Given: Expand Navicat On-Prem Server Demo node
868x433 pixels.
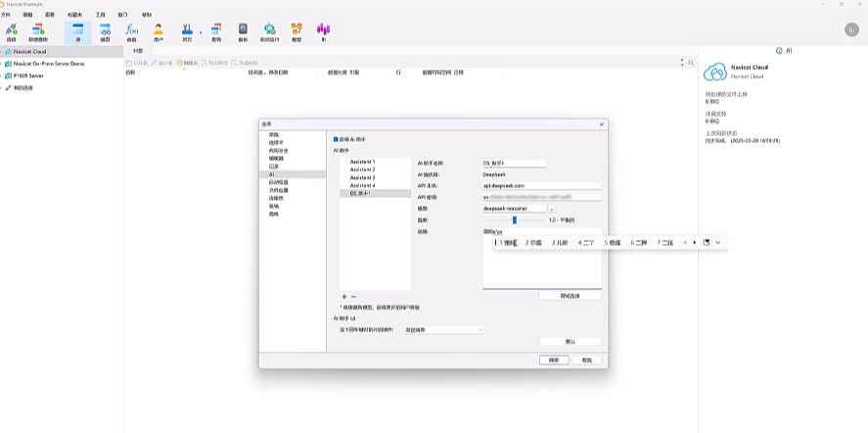Looking at the screenshot, I should coord(2,64).
